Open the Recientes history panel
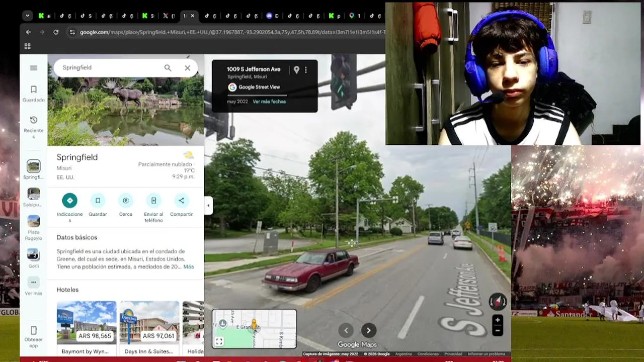Image resolution: width=644 pixels, height=362 pixels. [x=34, y=127]
